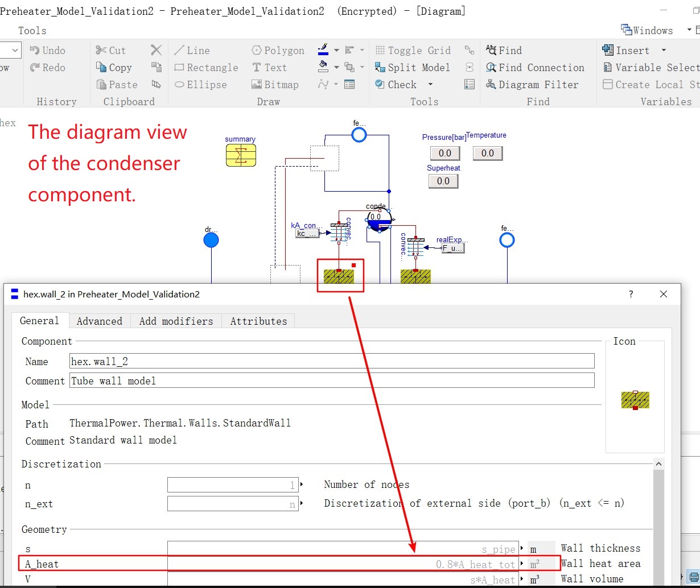This screenshot has height=588, width=700.
Task: Click the n nodes input field
Action: (x=233, y=485)
